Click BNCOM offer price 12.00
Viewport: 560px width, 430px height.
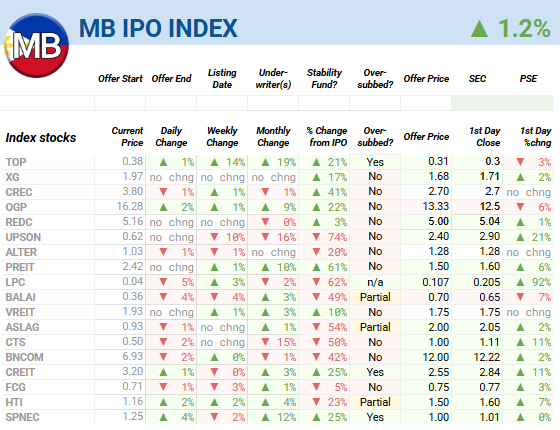(x=436, y=357)
